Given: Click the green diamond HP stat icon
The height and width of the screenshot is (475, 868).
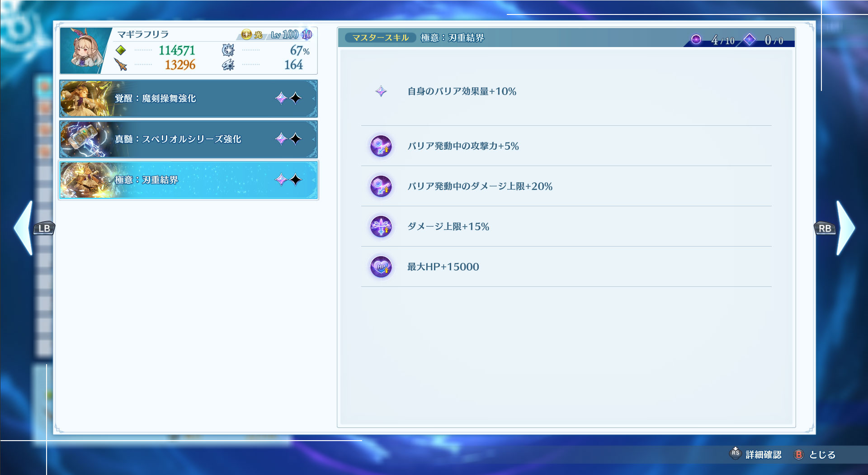Looking at the screenshot, I should 121,50.
